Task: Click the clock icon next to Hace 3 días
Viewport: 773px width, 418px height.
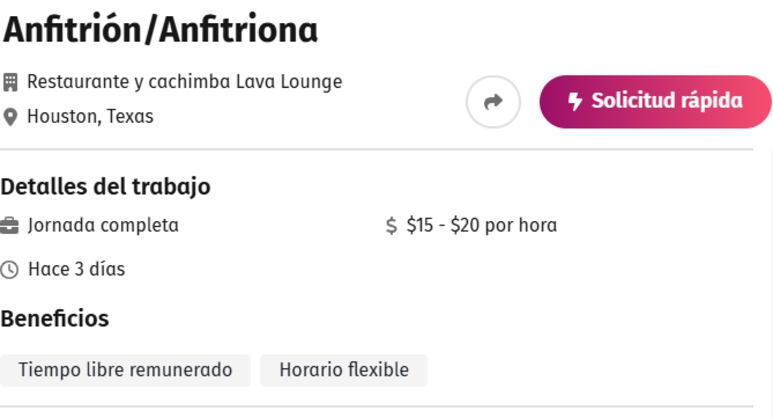Action: [9, 270]
